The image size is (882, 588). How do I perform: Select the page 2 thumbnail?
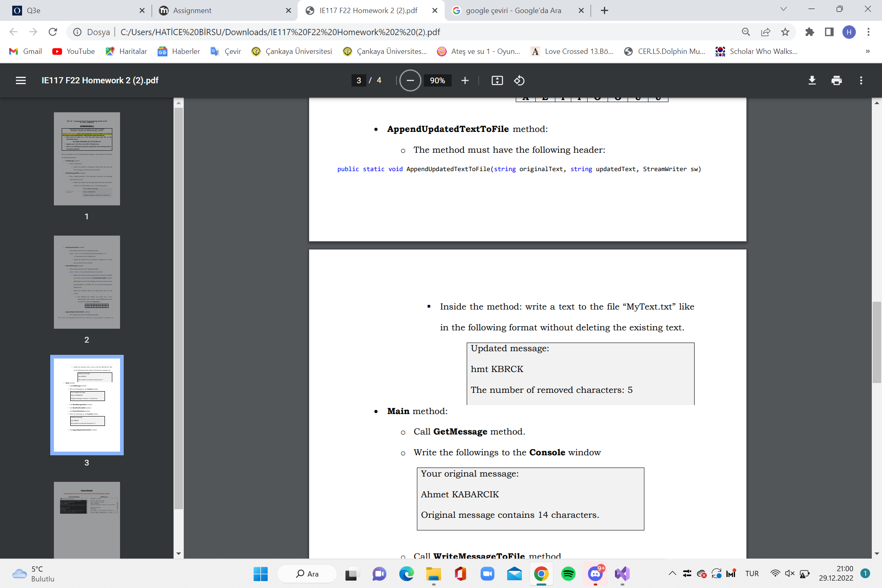(87, 282)
